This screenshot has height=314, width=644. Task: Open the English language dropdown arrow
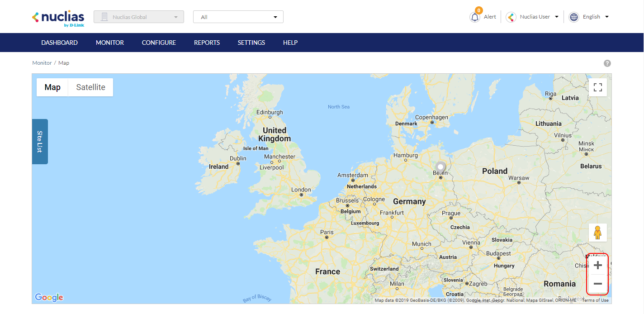607,17
